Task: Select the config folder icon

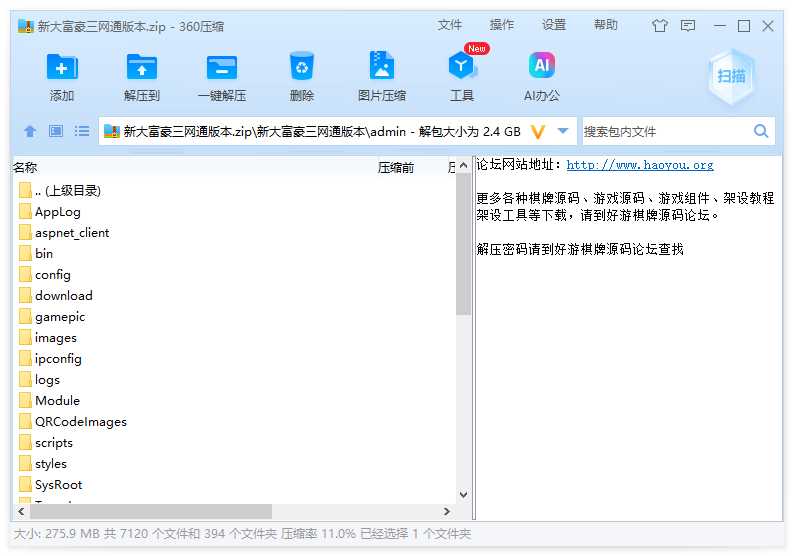Action: [25, 274]
